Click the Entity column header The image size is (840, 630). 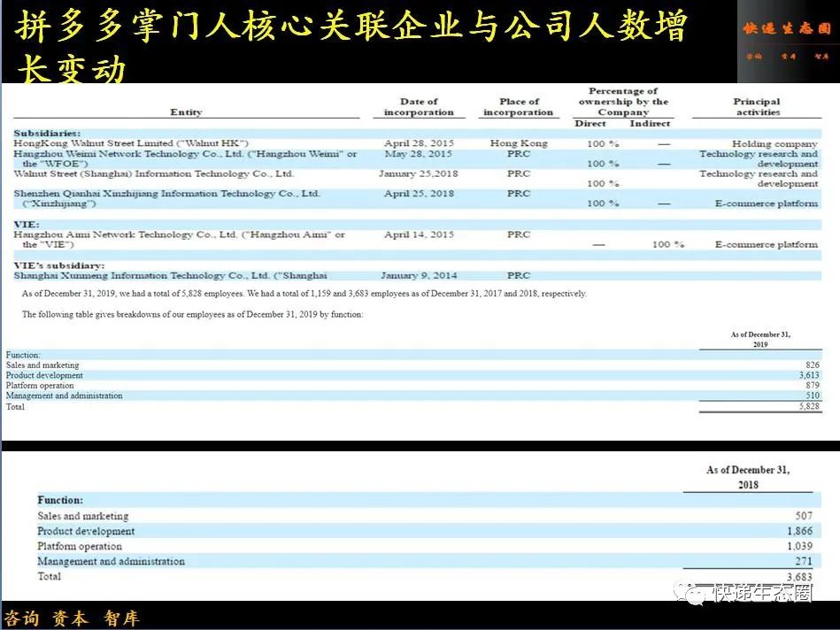point(186,110)
